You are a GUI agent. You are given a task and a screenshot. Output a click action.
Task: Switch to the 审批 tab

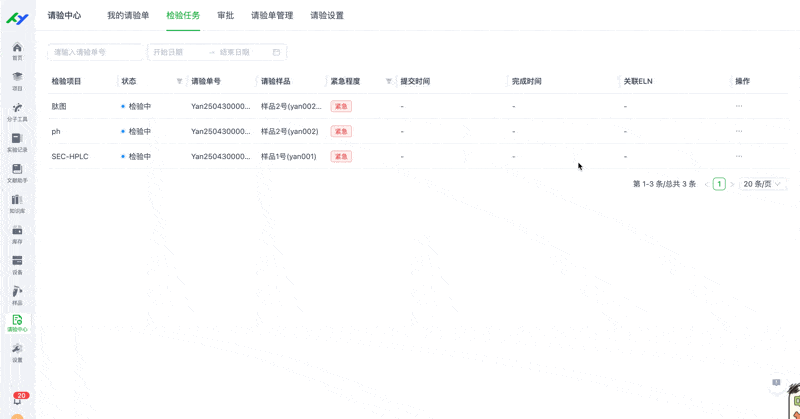(226, 15)
